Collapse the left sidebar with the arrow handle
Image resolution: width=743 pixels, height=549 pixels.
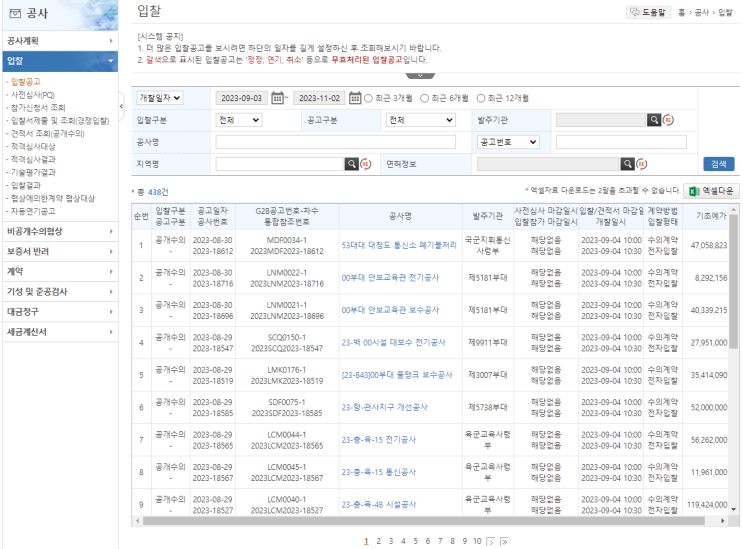click(121, 107)
